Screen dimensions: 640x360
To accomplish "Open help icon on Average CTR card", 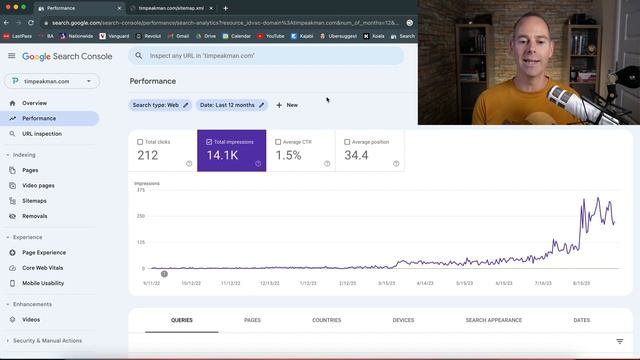I will 327,164.
